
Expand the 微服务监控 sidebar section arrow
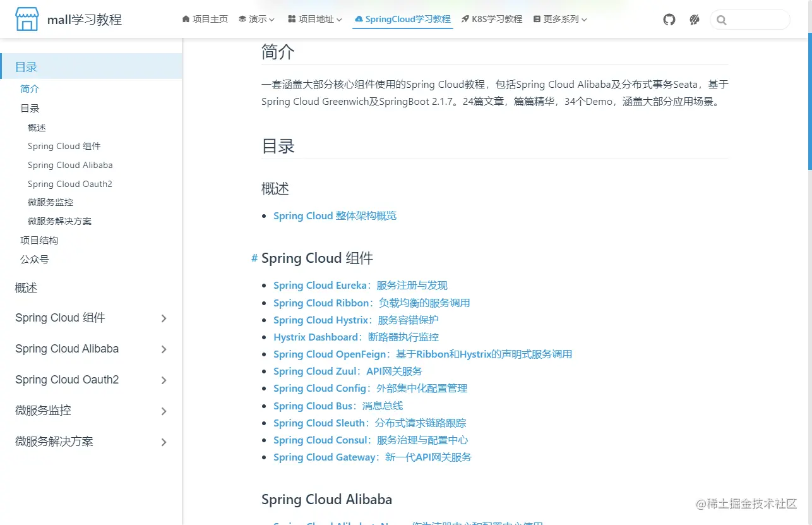(x=164, y=411)
